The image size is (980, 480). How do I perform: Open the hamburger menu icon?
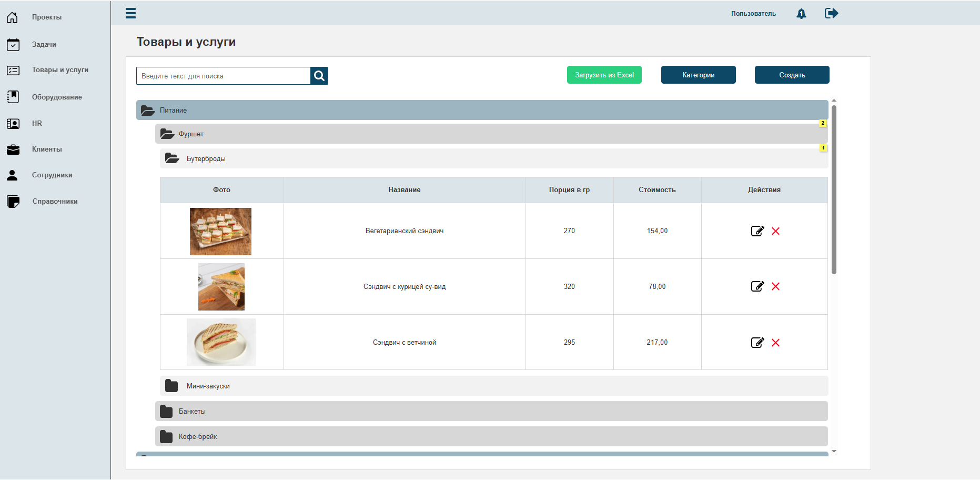(x=130, y=13)
